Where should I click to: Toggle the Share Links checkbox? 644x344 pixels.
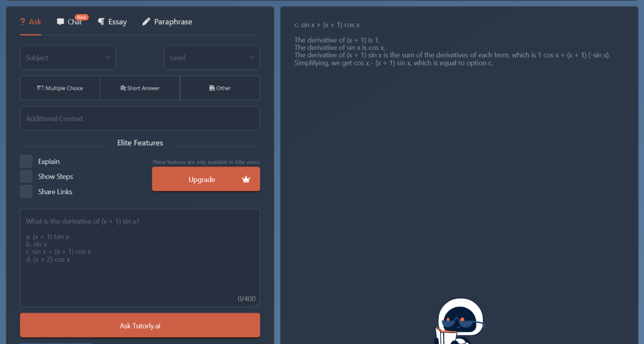(x=26, y=191)
